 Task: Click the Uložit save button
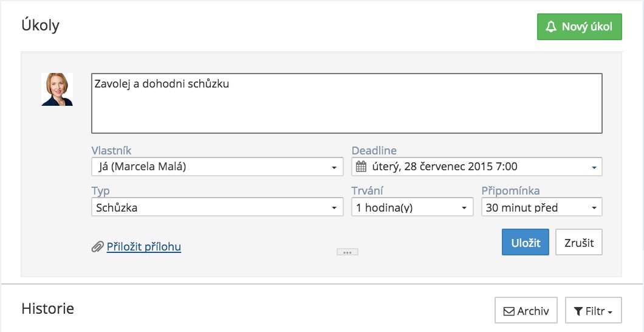(x=526, y=242)
